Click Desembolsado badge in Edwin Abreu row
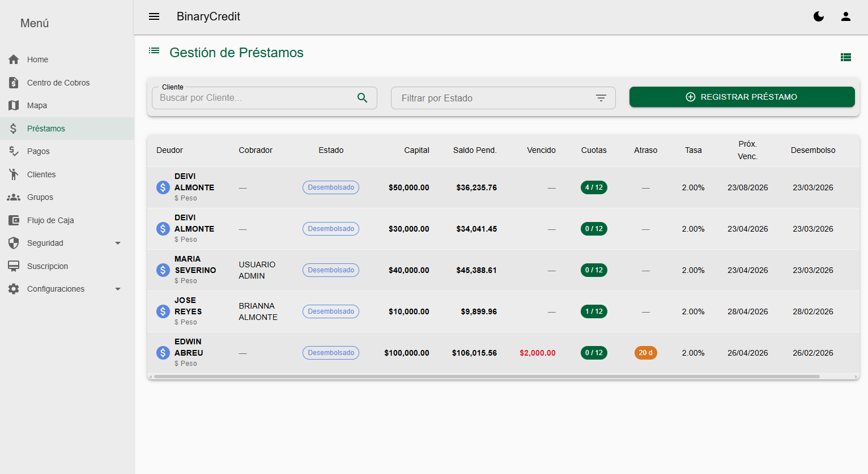Viewport: 868px width, 474px height. pos(331,353)
